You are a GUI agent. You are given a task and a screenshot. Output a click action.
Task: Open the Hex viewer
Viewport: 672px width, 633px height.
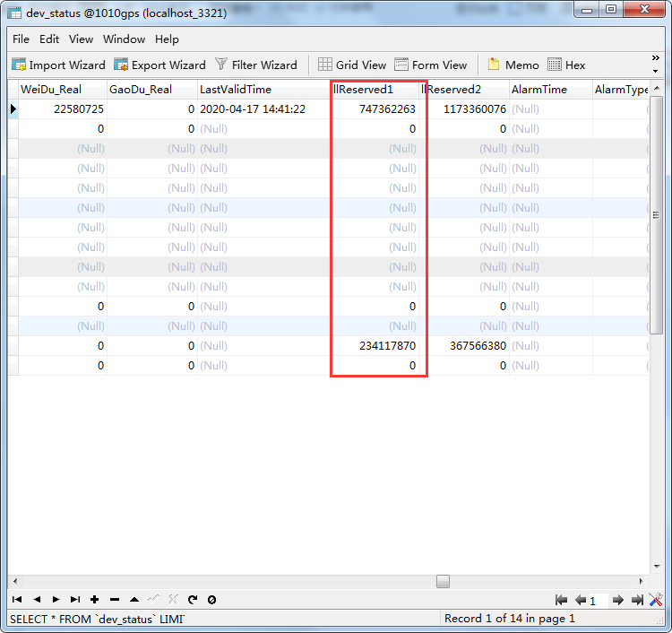click(566, 65)
